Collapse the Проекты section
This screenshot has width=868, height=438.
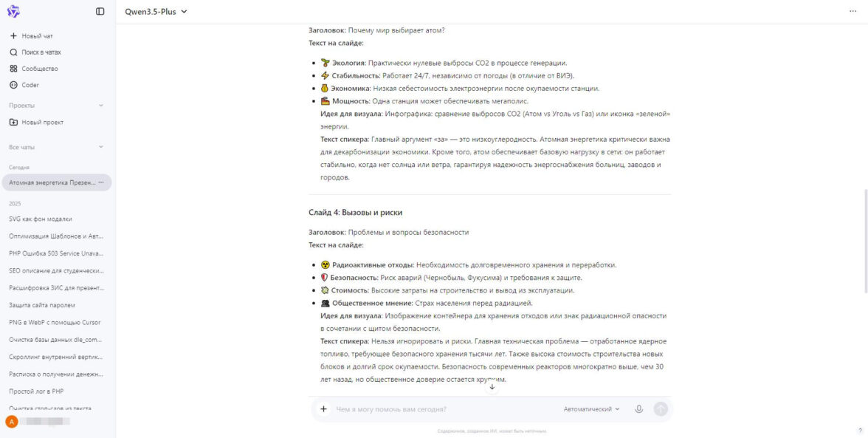pyautogui.click(x=101, y=106)
